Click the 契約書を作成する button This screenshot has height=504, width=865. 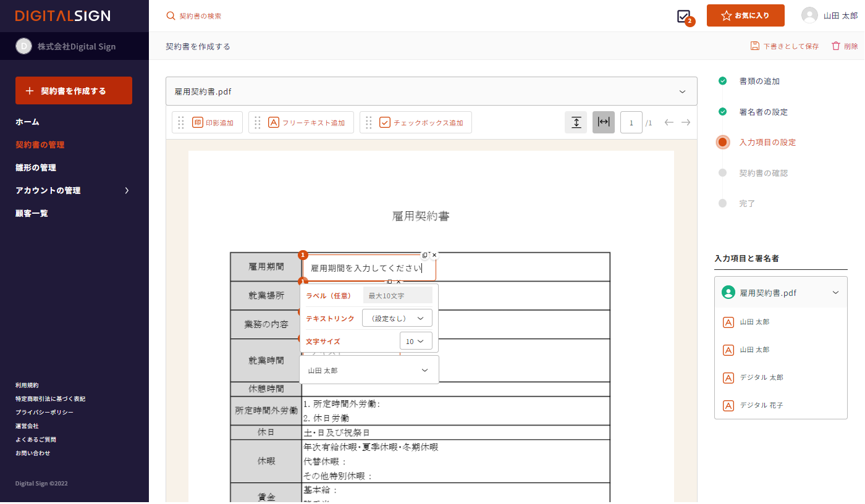coord(74,91)
